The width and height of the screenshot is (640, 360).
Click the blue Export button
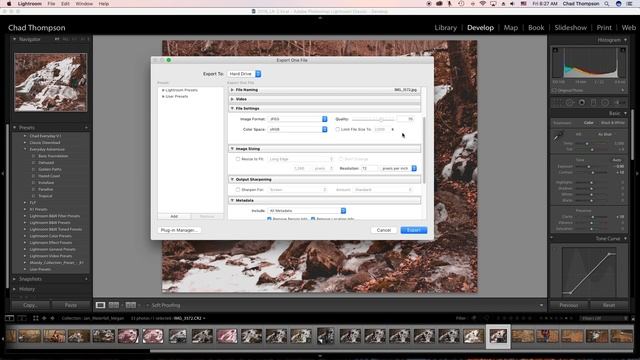click(413, 230)
